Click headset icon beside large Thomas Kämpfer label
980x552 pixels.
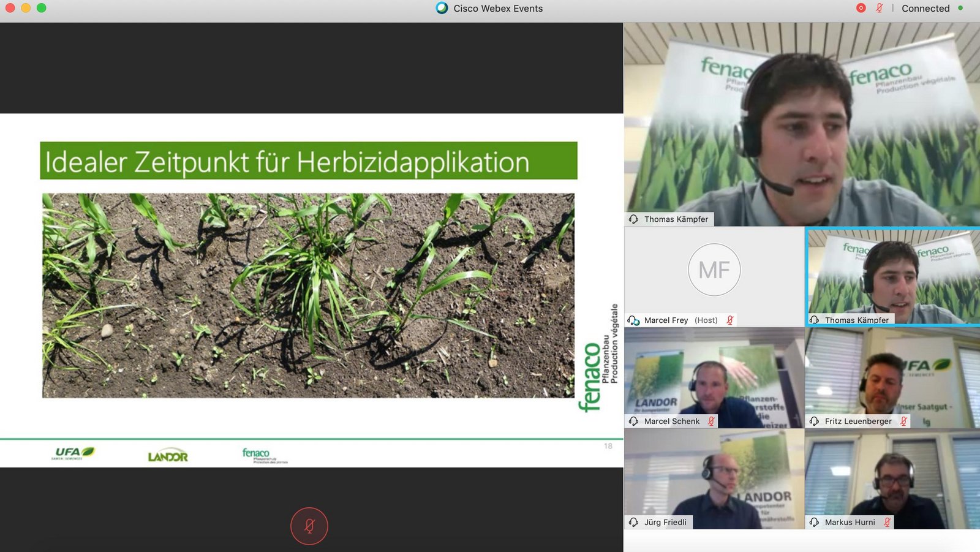pos(634,219)
